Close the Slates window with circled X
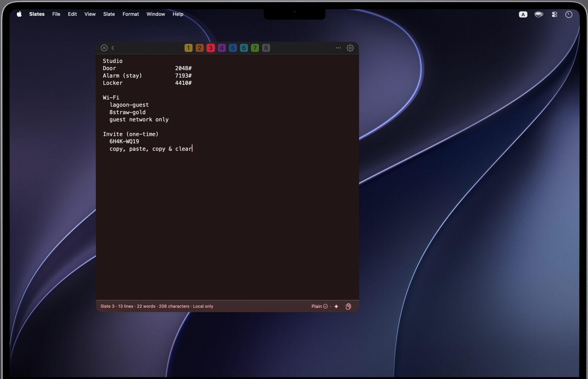This screenshot has height=379, width=588. pos(104,48)
